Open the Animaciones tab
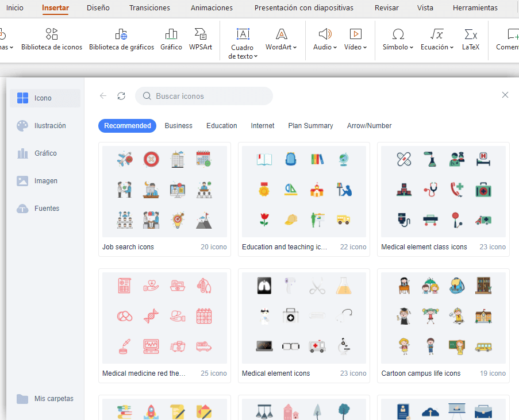The width and height of the screenshot is (519, 420). point(212,8)
